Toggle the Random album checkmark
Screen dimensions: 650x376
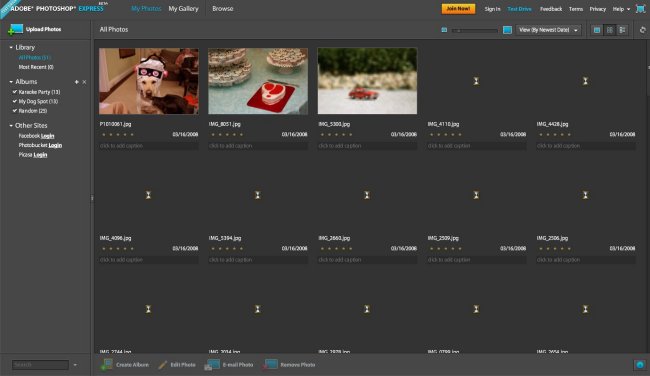click(15, 111)
